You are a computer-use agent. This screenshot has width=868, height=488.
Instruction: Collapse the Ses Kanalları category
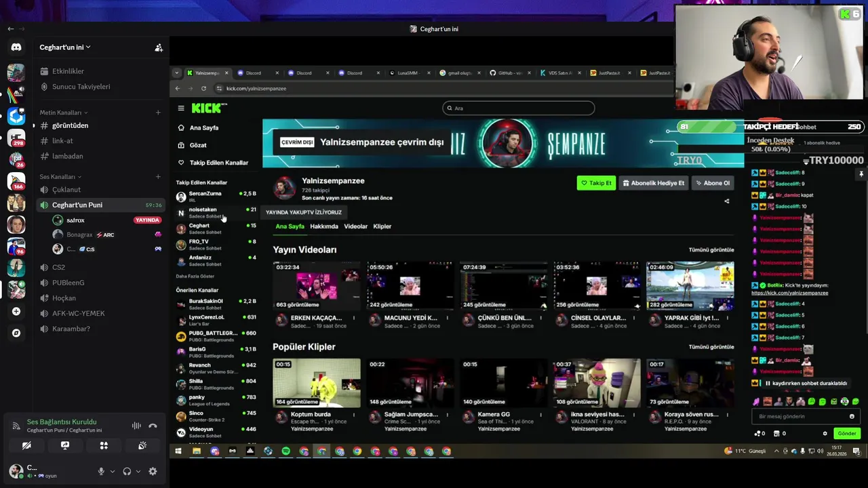(60, 177)
